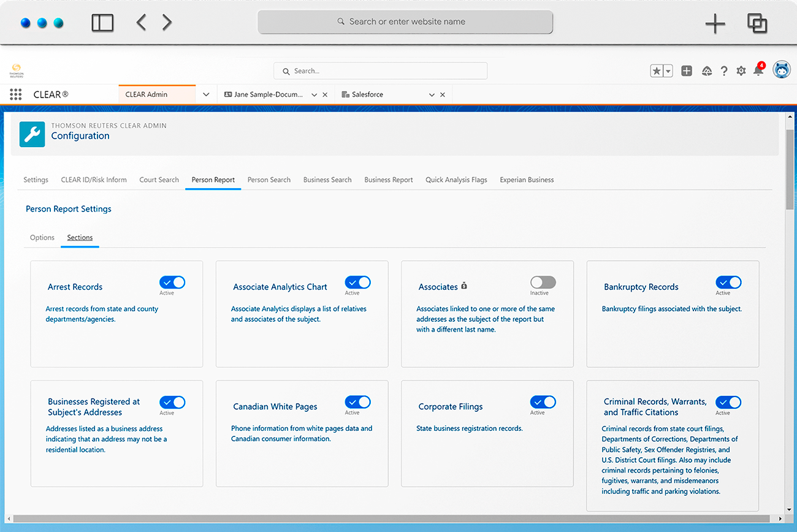Click the help question mark icon
This screenshot has width=797, height=532.
pos(724,70)
